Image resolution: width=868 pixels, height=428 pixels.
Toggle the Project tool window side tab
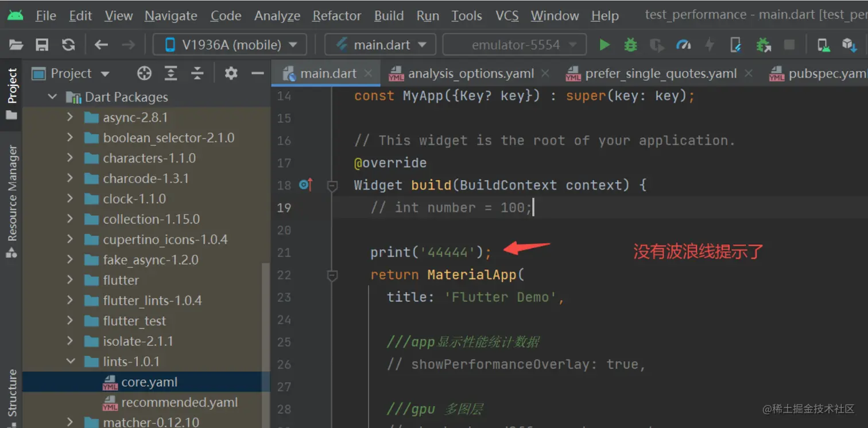tap(11, 94)
